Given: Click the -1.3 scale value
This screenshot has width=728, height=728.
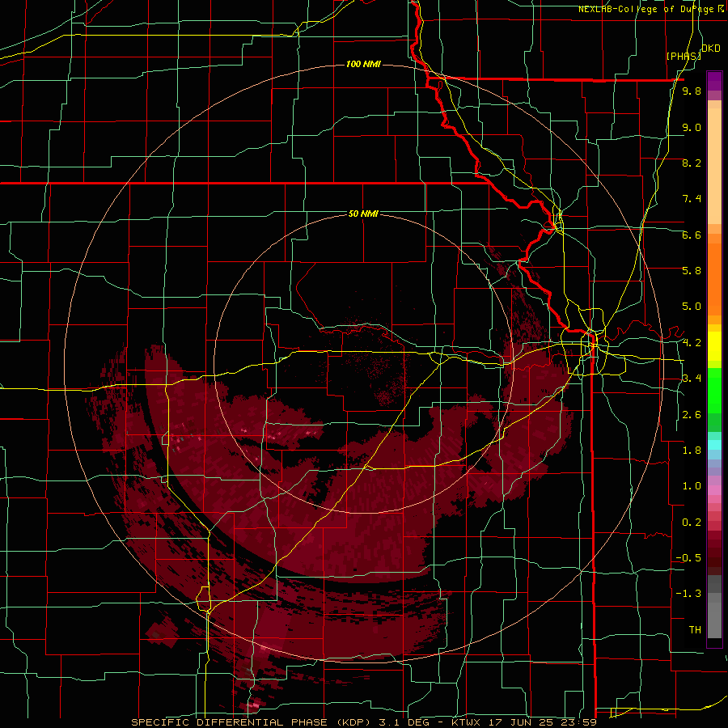Looking at the screenshot, I should coord(688,594).
